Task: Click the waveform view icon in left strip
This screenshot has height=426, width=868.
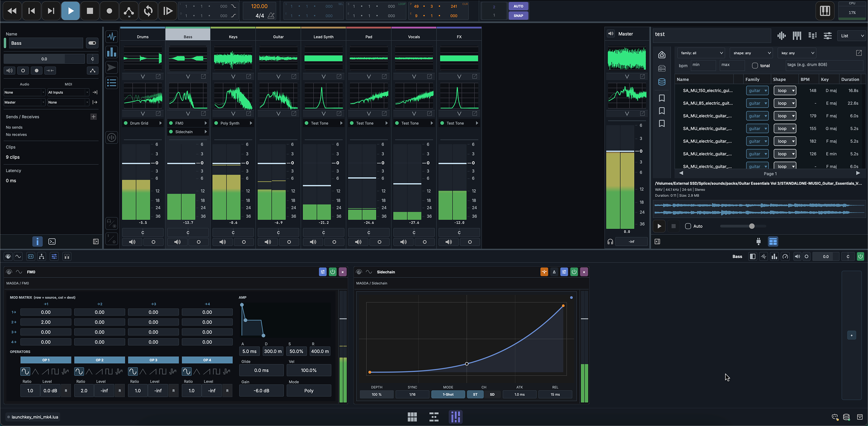Action: point(112,37)
